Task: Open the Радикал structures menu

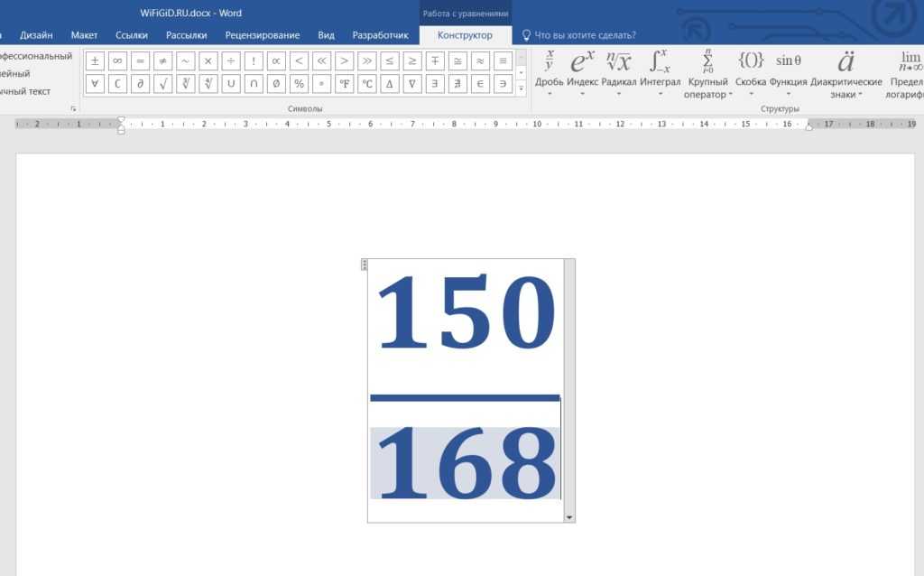Action: pos(619,72)
